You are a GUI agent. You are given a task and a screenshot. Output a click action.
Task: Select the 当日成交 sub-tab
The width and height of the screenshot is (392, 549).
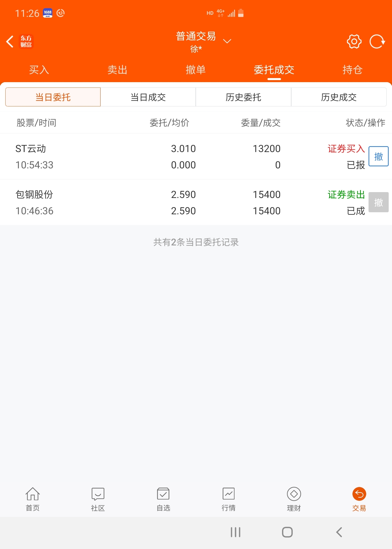tap(148, 97)
